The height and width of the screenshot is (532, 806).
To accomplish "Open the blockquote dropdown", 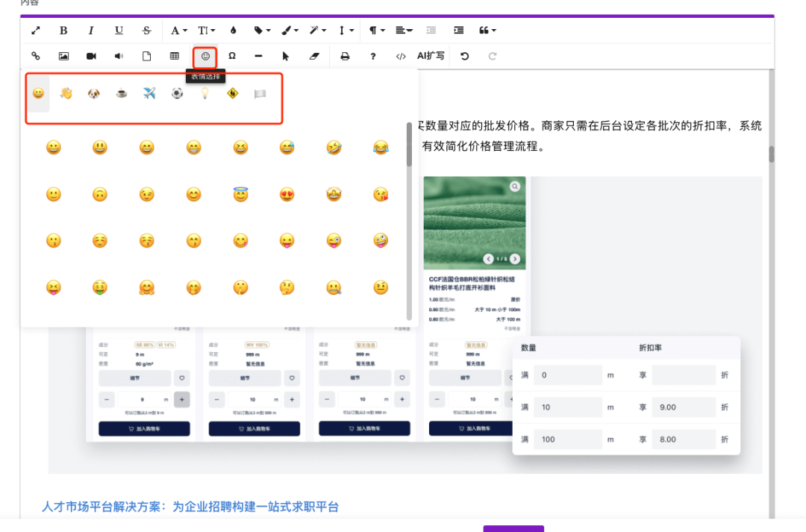I will [487, 31].
